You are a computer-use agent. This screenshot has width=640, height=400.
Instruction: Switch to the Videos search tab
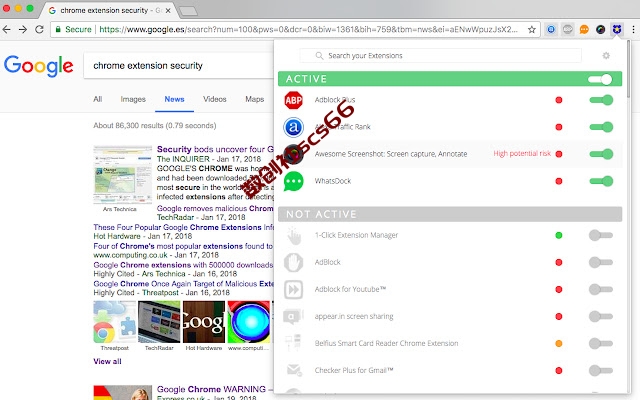215,99
